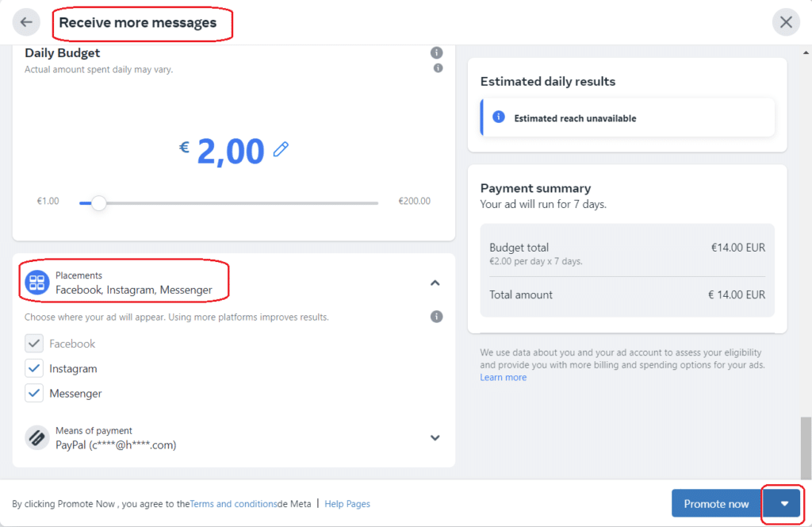Click the small info icon below Daily Budget info

[438, 68]
